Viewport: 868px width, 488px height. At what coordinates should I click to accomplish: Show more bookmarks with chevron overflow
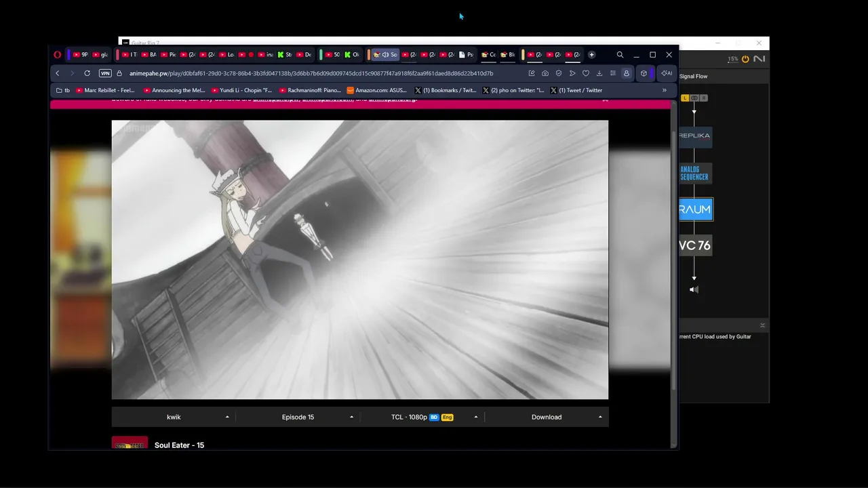[x=665, y=90]
